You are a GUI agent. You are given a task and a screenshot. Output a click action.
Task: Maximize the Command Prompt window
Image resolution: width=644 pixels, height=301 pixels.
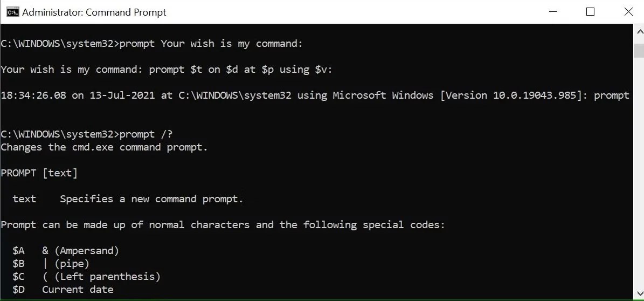(x=590, y=12)
